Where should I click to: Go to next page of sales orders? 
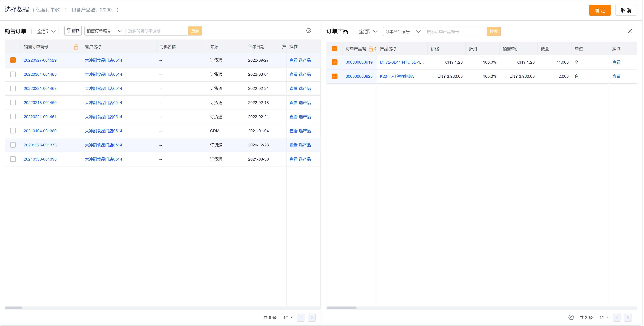point(312,317)
